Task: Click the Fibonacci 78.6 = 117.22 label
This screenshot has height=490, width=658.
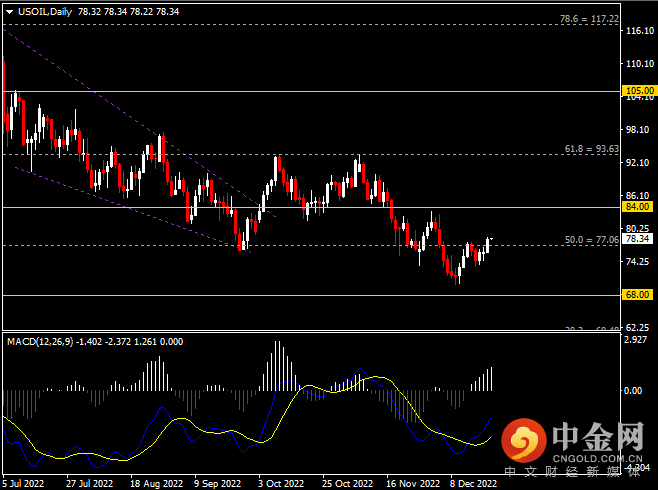Action: pos(589,18)
